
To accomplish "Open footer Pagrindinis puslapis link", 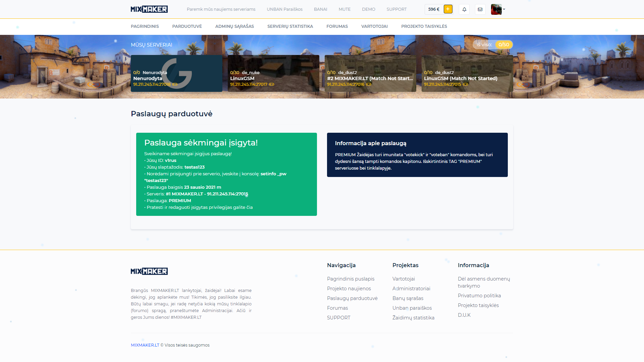I will [351, 279].
